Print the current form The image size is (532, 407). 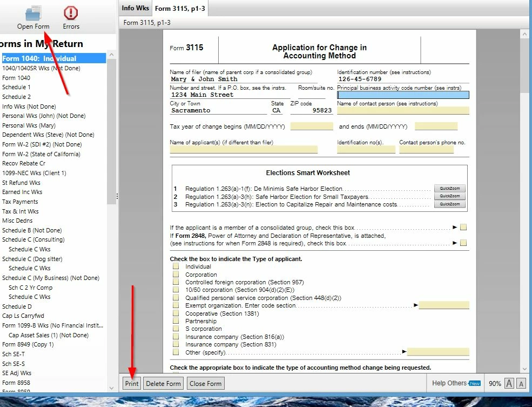pos(132,384)
